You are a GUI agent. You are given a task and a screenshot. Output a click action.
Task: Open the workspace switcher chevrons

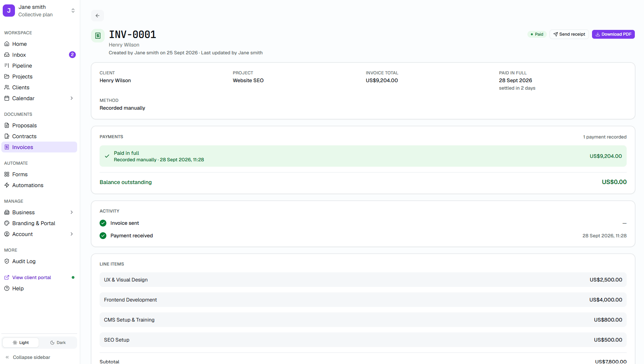73,11
